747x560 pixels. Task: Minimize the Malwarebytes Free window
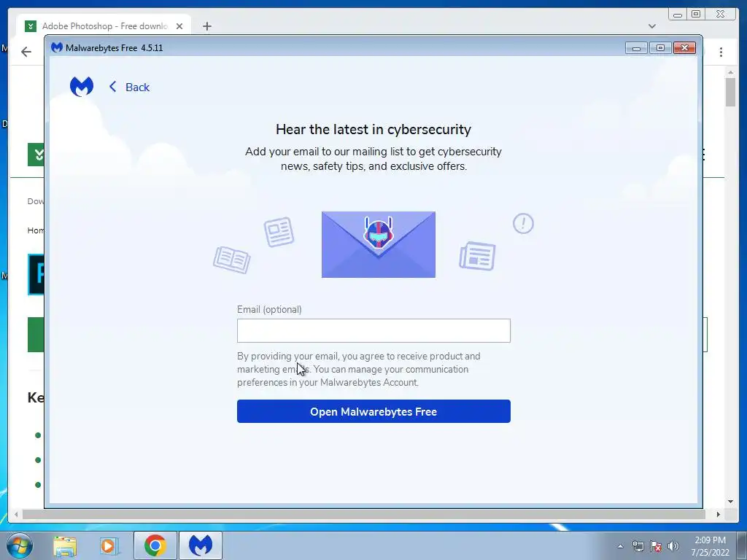coord(636,47)
